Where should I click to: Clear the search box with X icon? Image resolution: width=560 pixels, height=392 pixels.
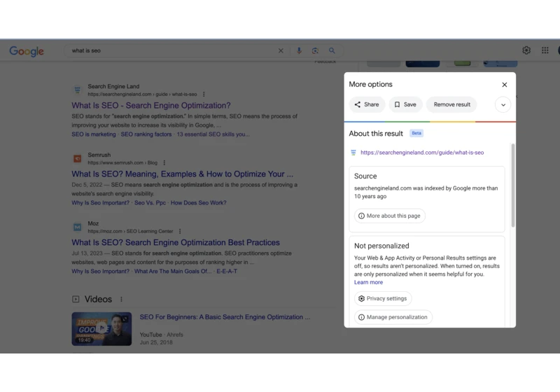(x=281, y=50)
